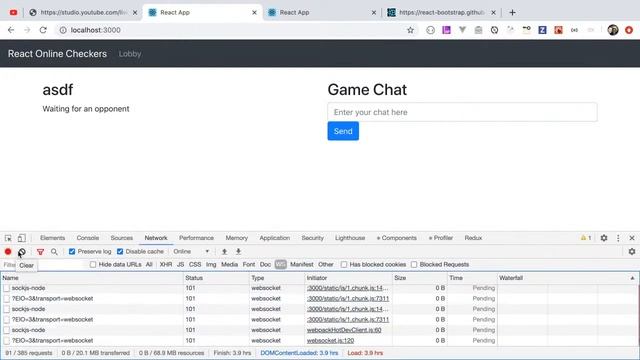The width and height of the screenshot is (640, 360).
Task: Uncheck Preserve log
Action: pyautogui.click(x=72, y=251)
